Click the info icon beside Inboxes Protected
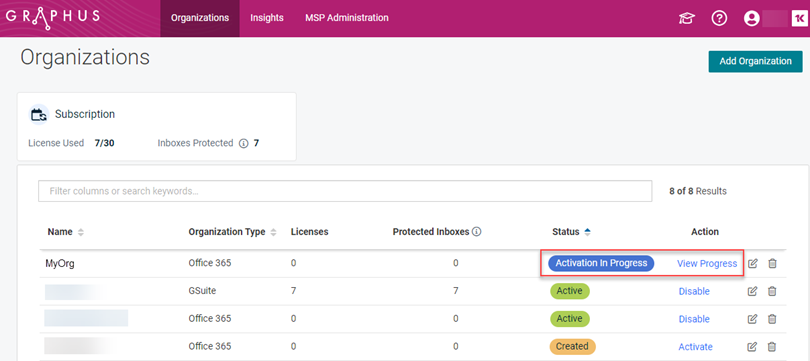Viewport: 810px width, 361px height. click(244, 144)
